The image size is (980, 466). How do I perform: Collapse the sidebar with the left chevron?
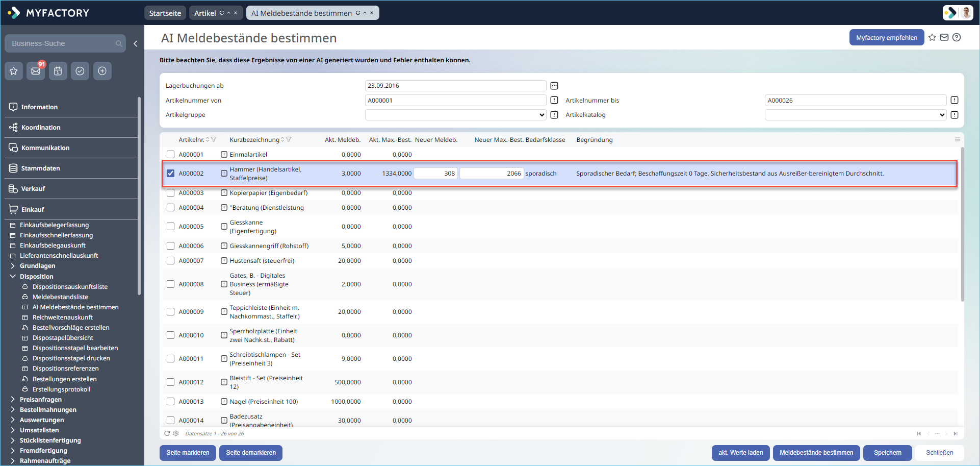tap(135, 44)
